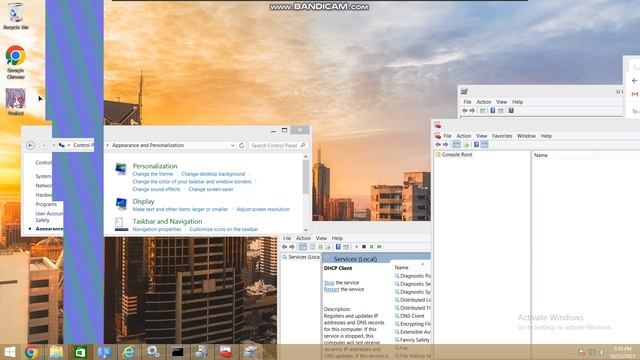
Task: Click blue Help icon in Console Root toolbar
Action: tap(476, 144)
